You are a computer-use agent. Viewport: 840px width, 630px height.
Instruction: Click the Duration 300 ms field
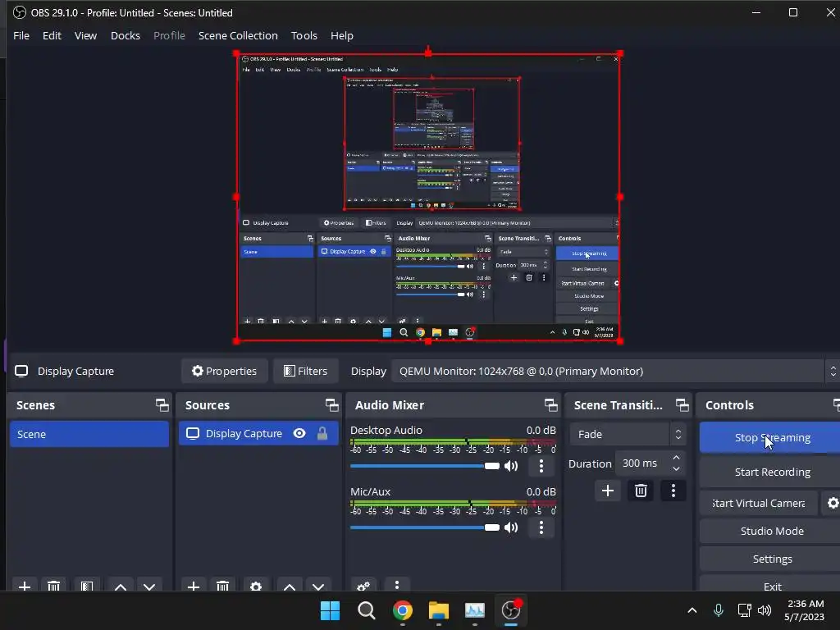coord(643,463)
